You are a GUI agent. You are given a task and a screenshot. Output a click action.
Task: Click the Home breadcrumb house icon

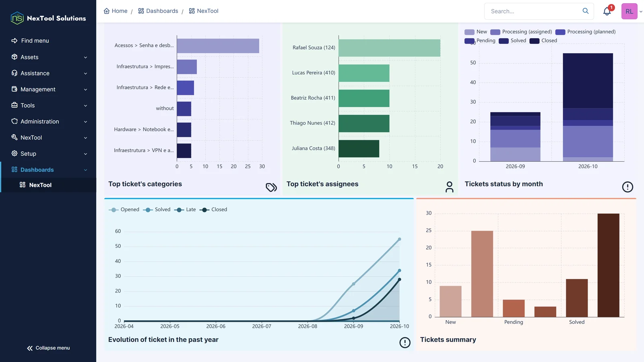click(107, 11)
